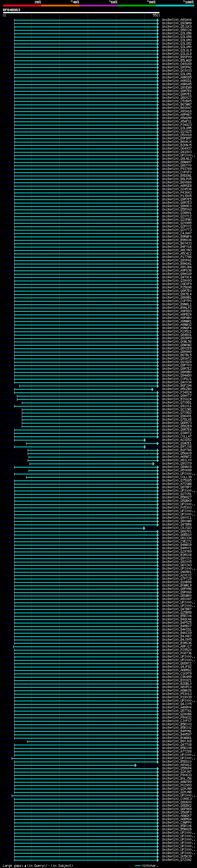
Task: Click the green ~80% identity legend segment
Action: 137,6
